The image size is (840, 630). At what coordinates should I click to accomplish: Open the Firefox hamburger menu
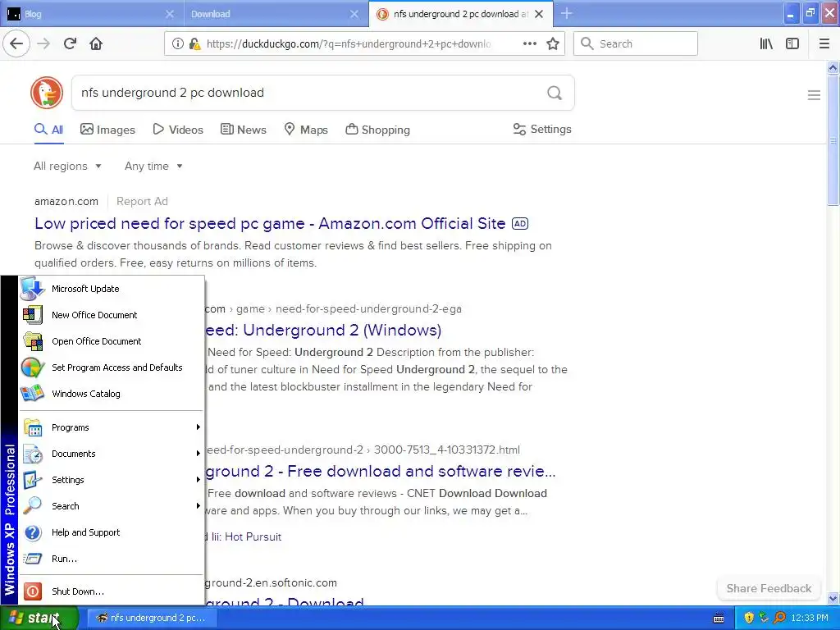[824, 43]
